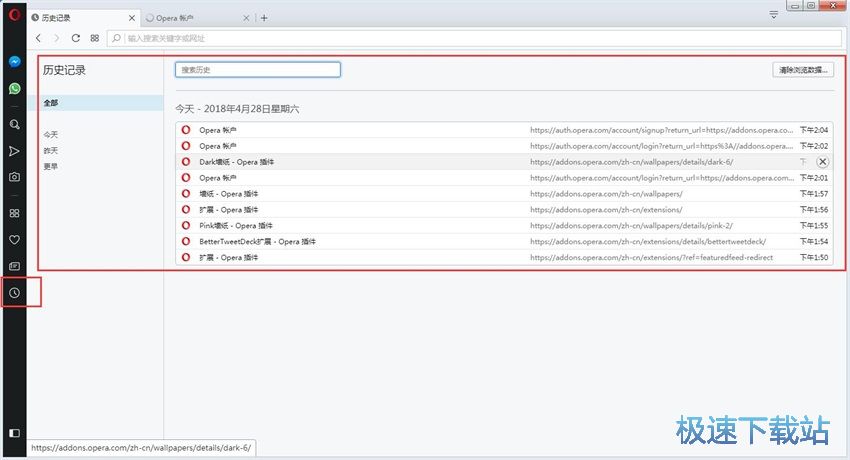Click the 清除浏览数据 button
The image size is (850, 460).
[803, 70]
